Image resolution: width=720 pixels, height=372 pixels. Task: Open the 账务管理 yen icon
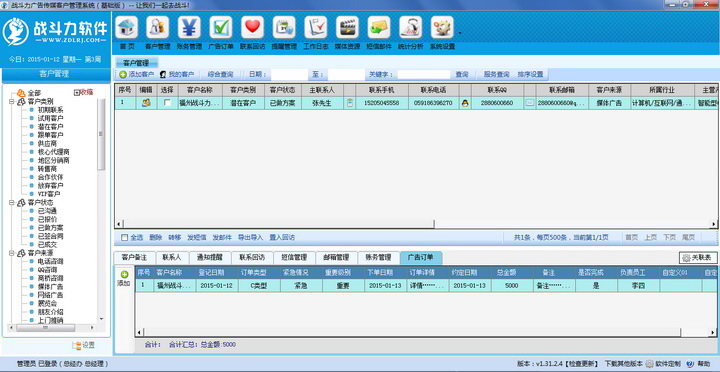pyautogui.click(x=189, y=28)
